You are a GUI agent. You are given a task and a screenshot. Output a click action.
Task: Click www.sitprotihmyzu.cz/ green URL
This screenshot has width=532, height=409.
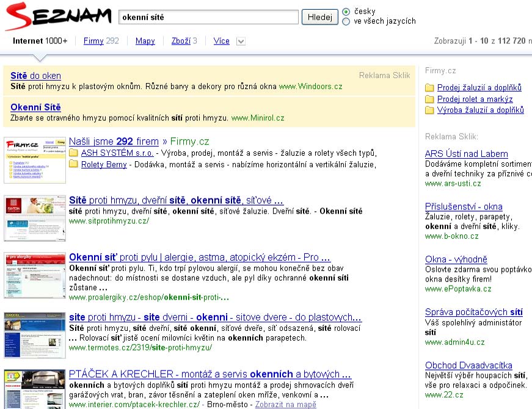pyautogui.click(x=109, y=221)
